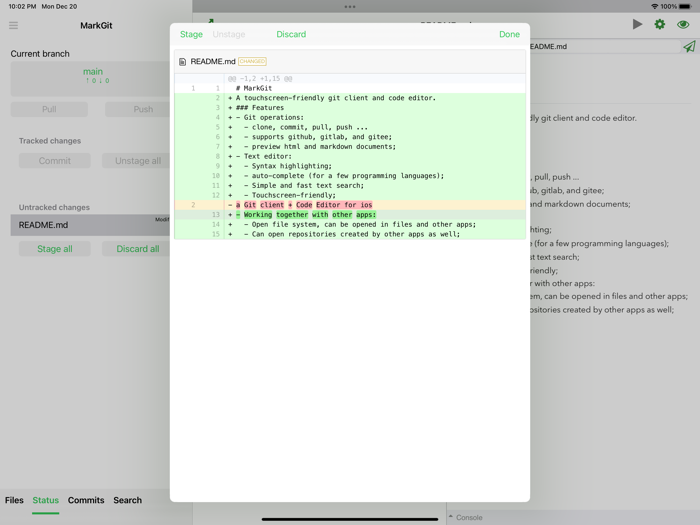
Task: Switch to the Search tab
Action: [127, 500]
